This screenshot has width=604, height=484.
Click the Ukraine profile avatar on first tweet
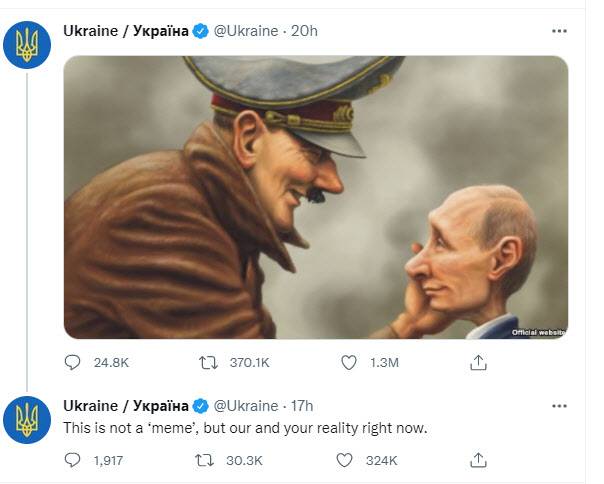click(x=27, y=45)
